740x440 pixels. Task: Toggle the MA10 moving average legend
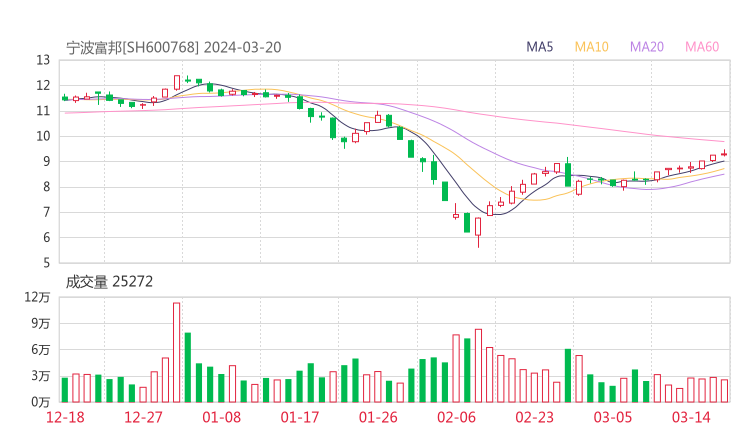(591, 47)
